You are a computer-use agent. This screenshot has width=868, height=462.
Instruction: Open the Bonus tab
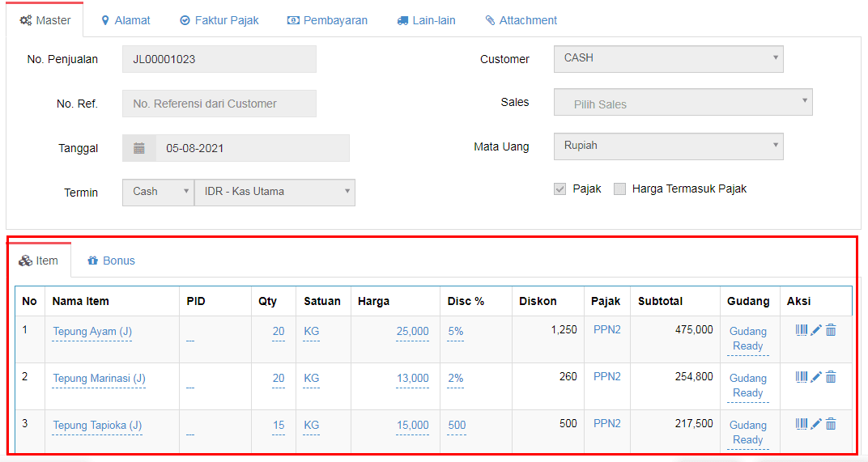click(x=111, y=261)
